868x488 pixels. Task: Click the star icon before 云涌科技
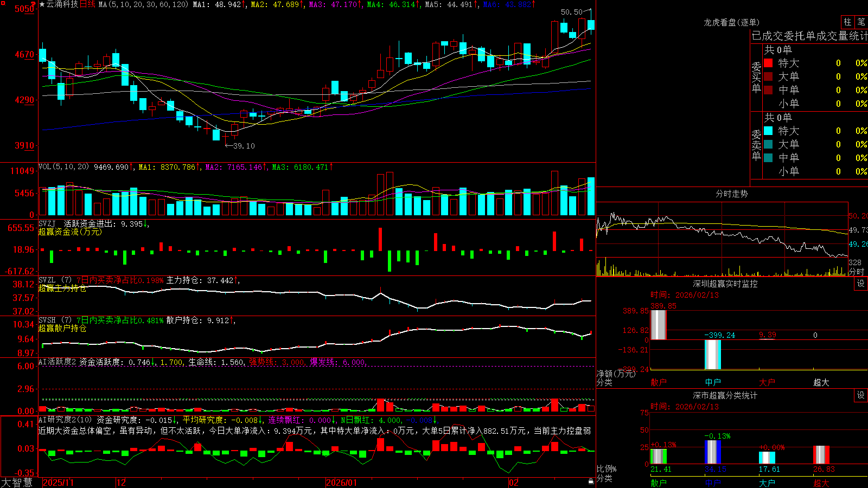(42, 4)
